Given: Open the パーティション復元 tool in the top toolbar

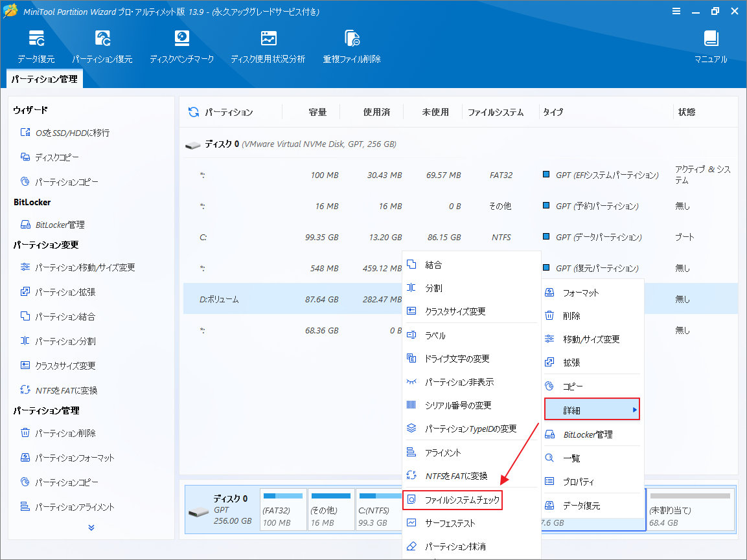Looking at the screenshot, I should pos(102,47).
